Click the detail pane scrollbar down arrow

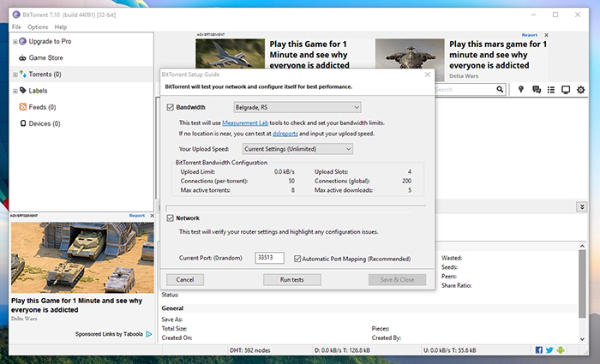(582, 339)
